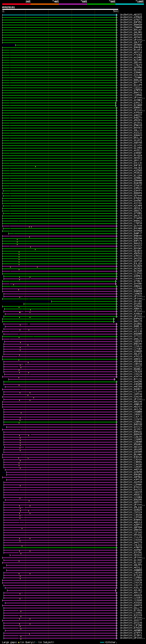Open hit UniRef100_Q75GT3
Screen dimensions: 146x644
[x=131, y=20]
